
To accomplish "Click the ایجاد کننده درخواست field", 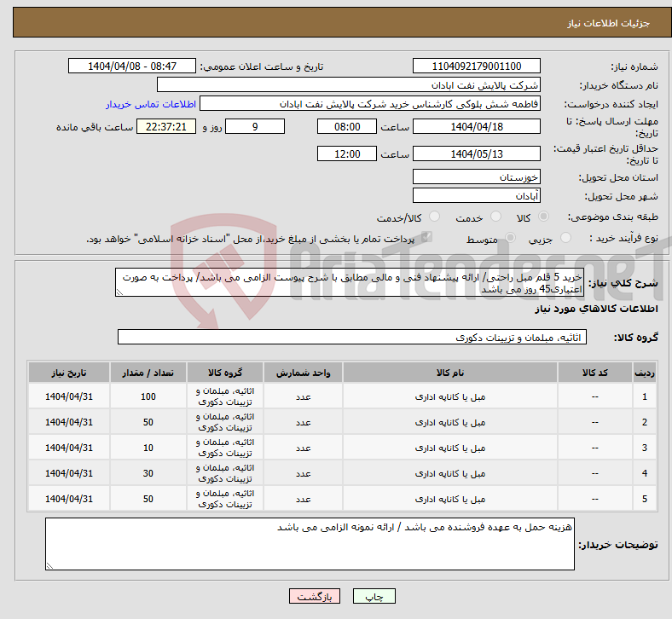I will tap(370, 104).
